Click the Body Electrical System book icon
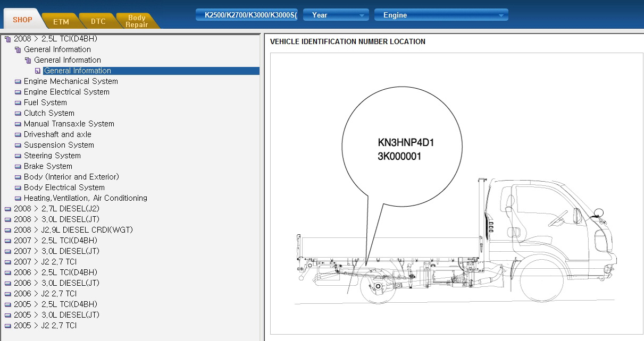Image resolution: width=644 pixels, height=341 pixels. 18,187
